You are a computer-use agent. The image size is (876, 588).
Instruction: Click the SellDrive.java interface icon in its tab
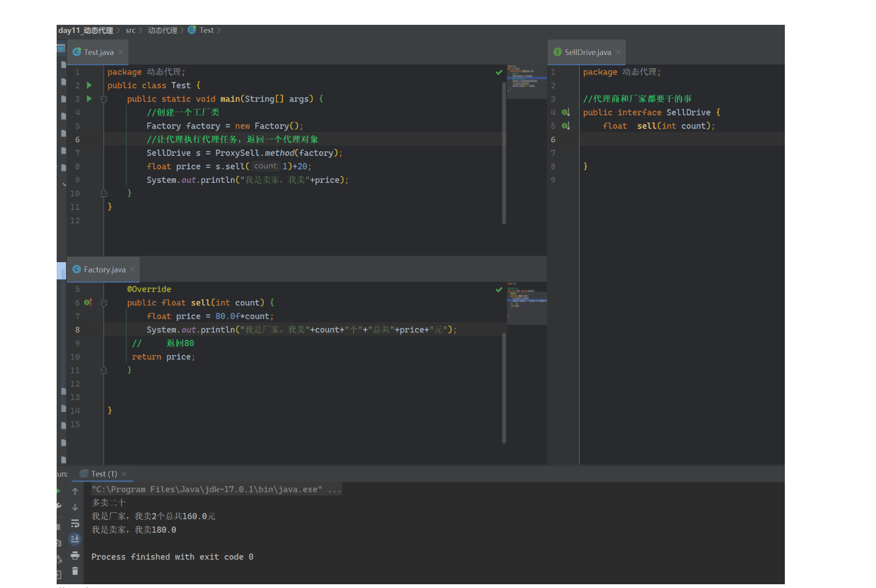tap(558, 52)
